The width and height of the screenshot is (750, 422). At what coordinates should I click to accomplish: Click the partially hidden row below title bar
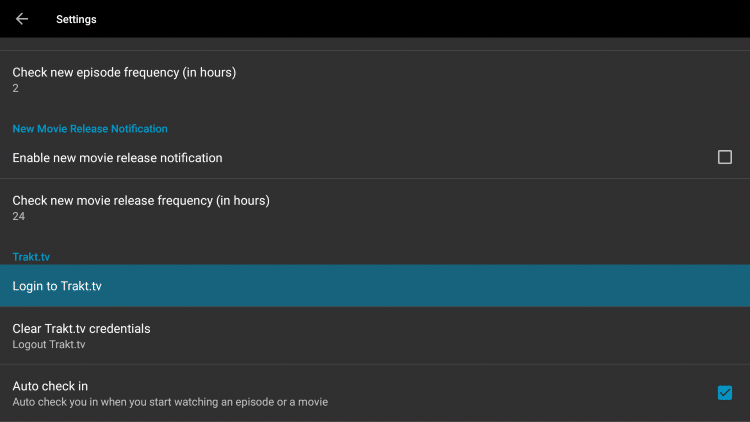(x=375, y=44)
